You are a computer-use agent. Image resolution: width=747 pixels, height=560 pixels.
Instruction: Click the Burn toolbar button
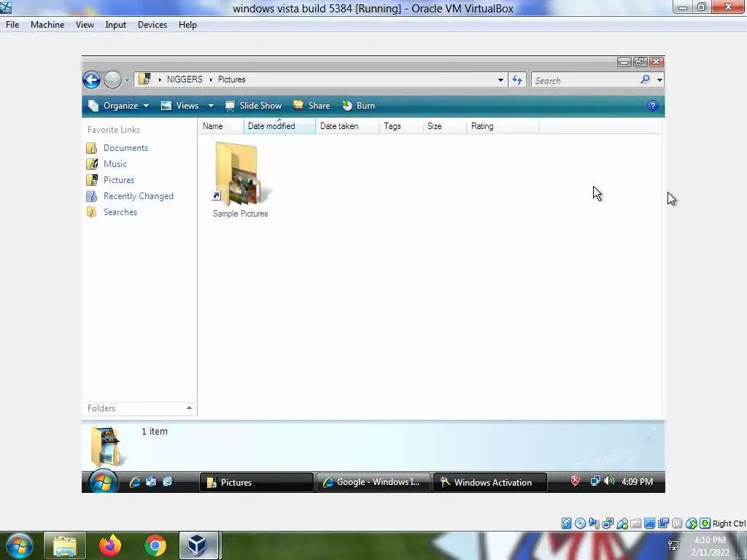point(359,106)
